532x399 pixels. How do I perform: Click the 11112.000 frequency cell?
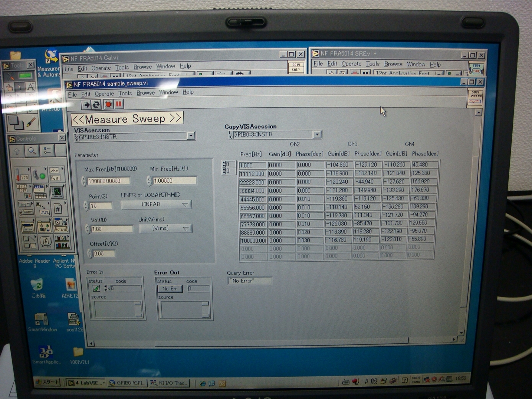(252, 174)
